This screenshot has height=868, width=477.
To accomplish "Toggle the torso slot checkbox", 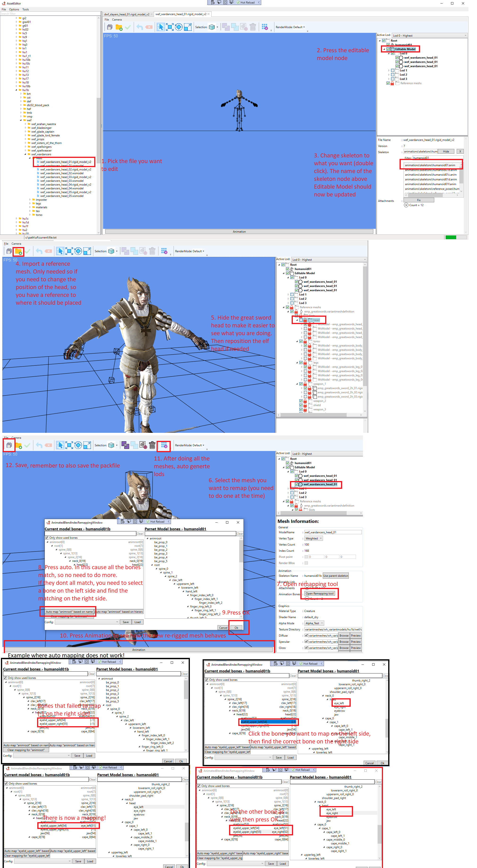I will 301,341.
